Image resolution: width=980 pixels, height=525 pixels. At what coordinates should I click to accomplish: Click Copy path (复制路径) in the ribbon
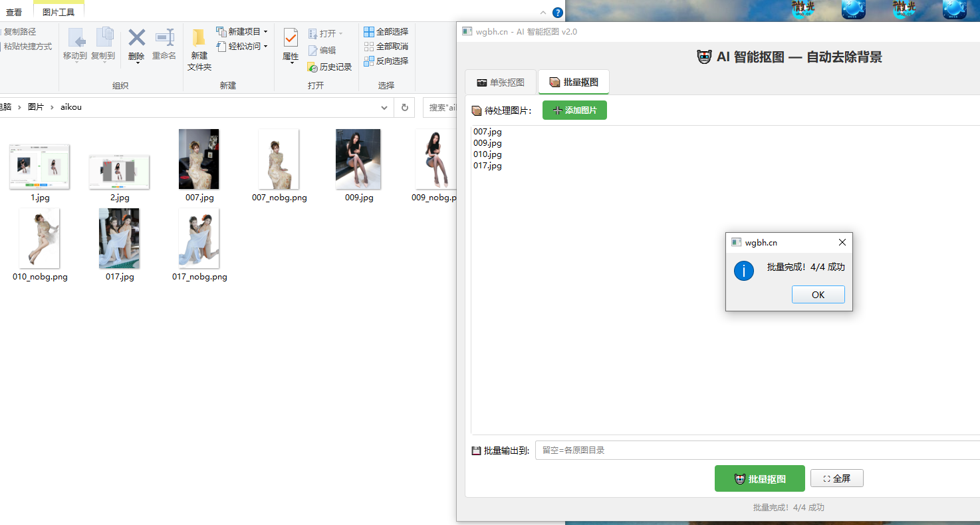[19, 31]
